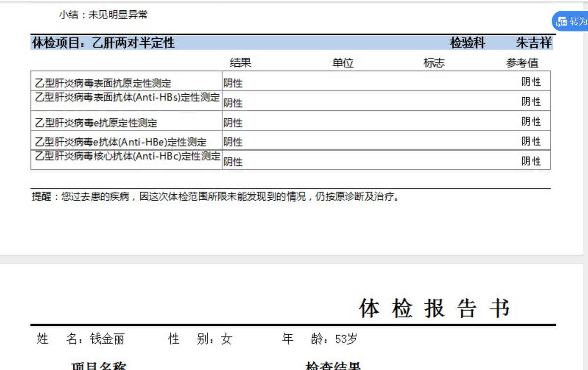Click the patient name 钱金丽
Viewport: 588px width, 370px height.
pos(107,339)
